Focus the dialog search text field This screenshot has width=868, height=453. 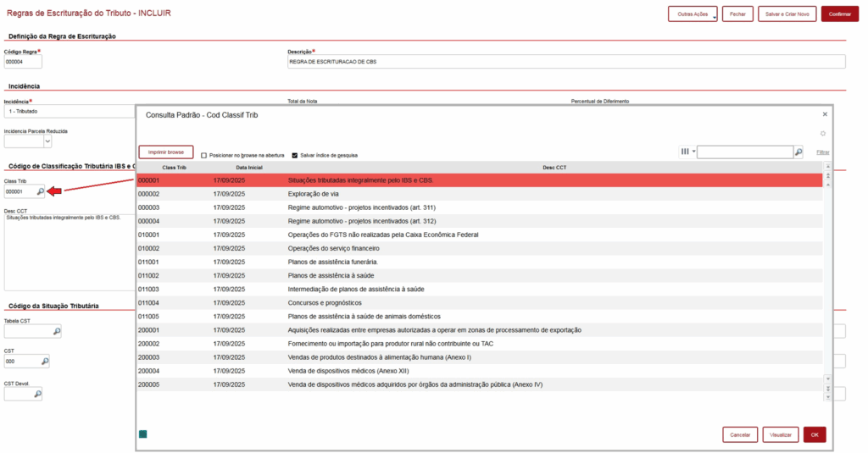tap(745, 152)
